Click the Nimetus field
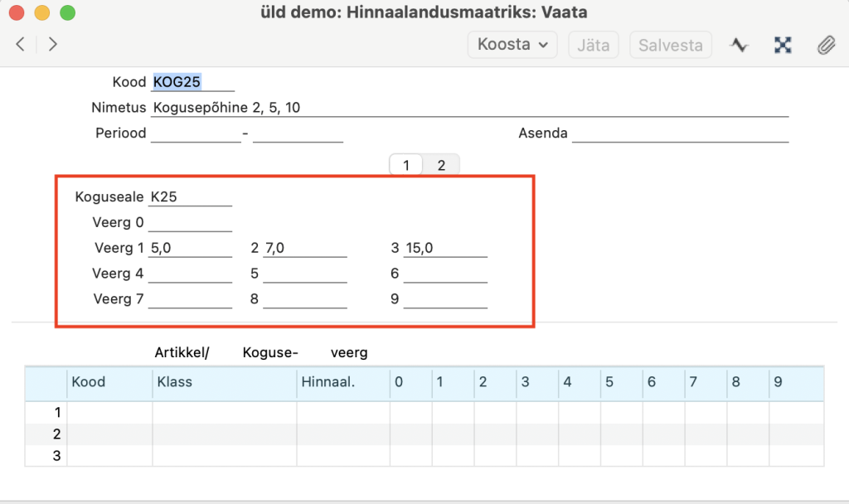 point(469,107)
